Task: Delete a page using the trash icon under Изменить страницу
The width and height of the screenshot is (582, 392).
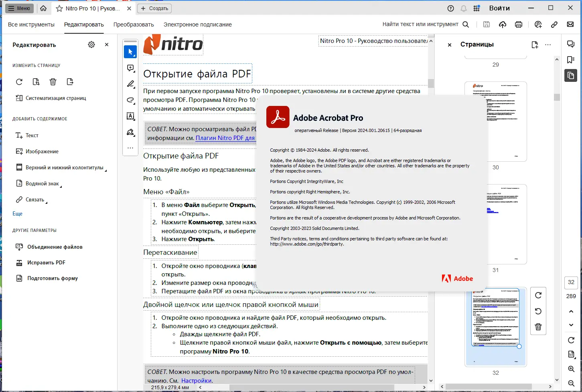Action: point(53,81)
